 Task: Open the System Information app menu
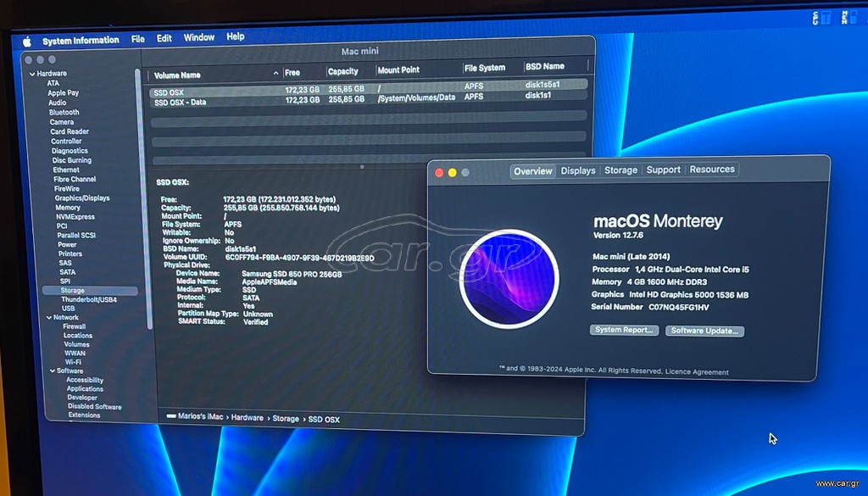(81, 41)
